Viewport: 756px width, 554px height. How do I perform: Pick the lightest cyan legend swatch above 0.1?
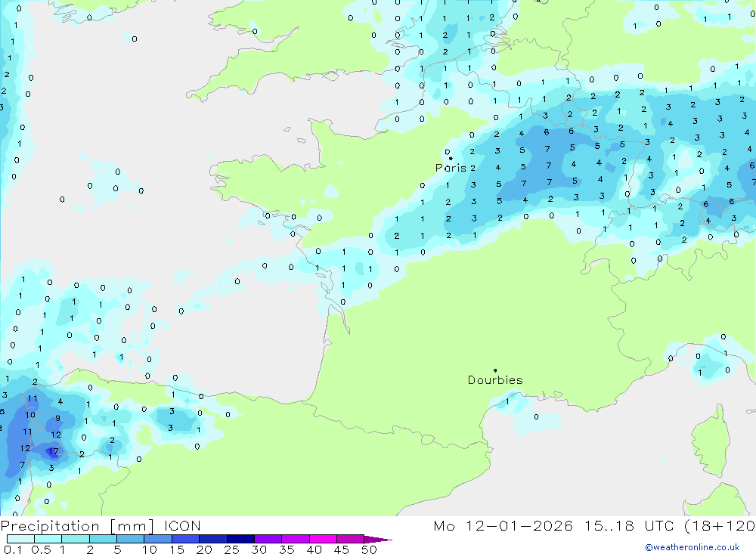coord(20,539)
